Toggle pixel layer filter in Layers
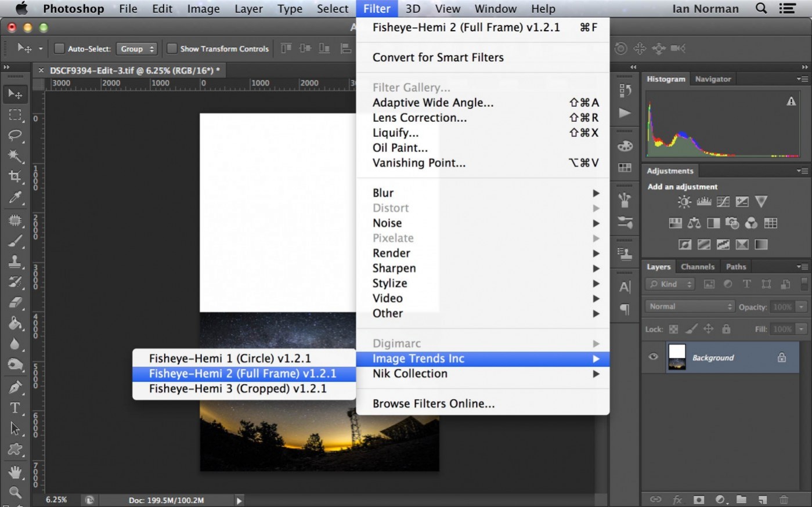812x507 pixels. tap(709, 284)
